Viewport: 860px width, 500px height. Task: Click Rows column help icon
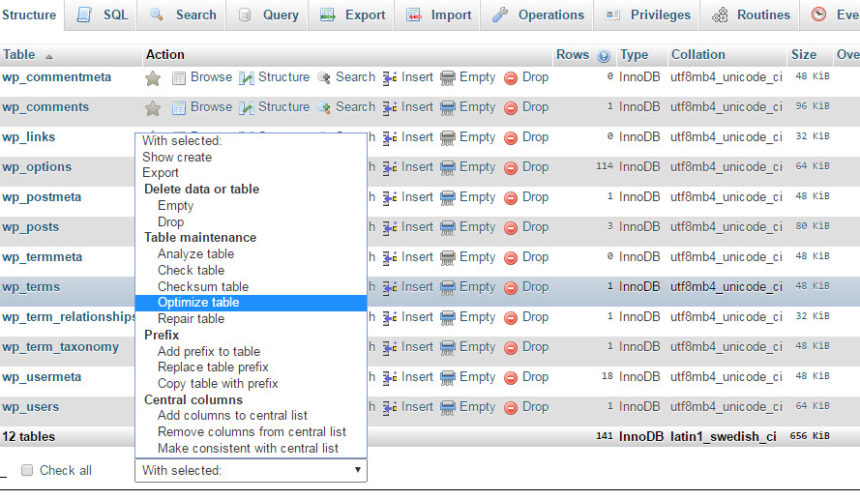[x=603, y=55]
